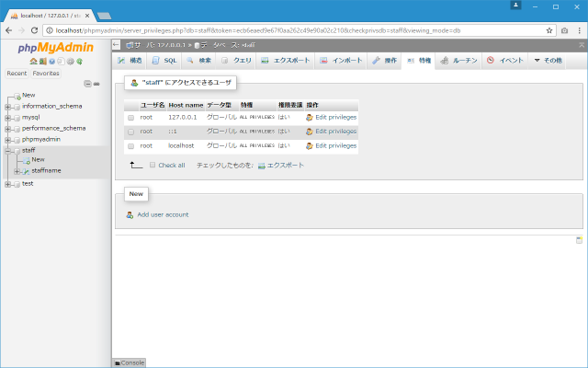Switch to the 検索 search tab

[x=199, y=61]
